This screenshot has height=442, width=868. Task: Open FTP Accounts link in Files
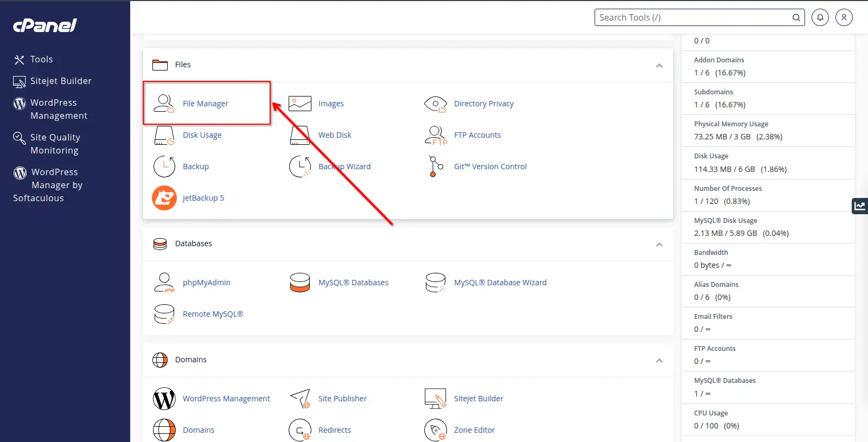tap(477, 135)
